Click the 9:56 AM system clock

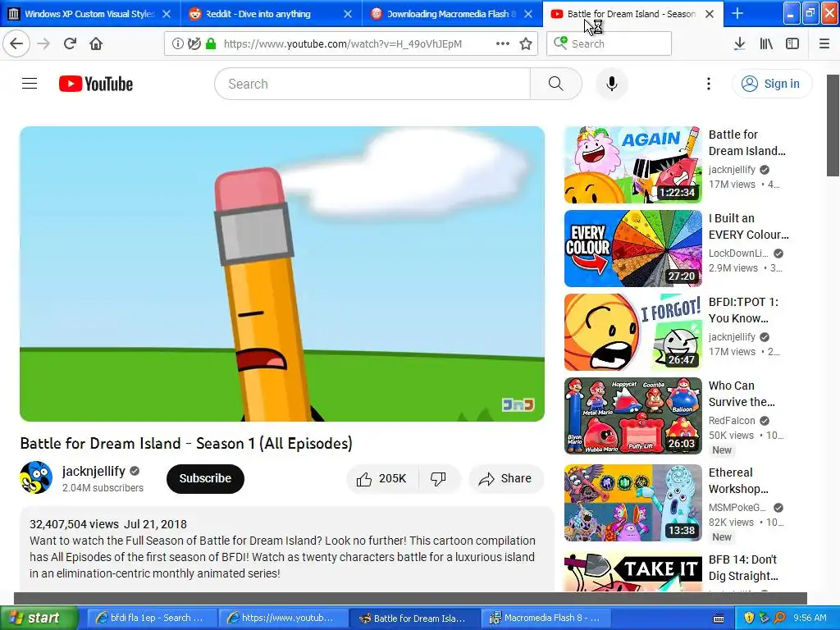coord(810,618)
